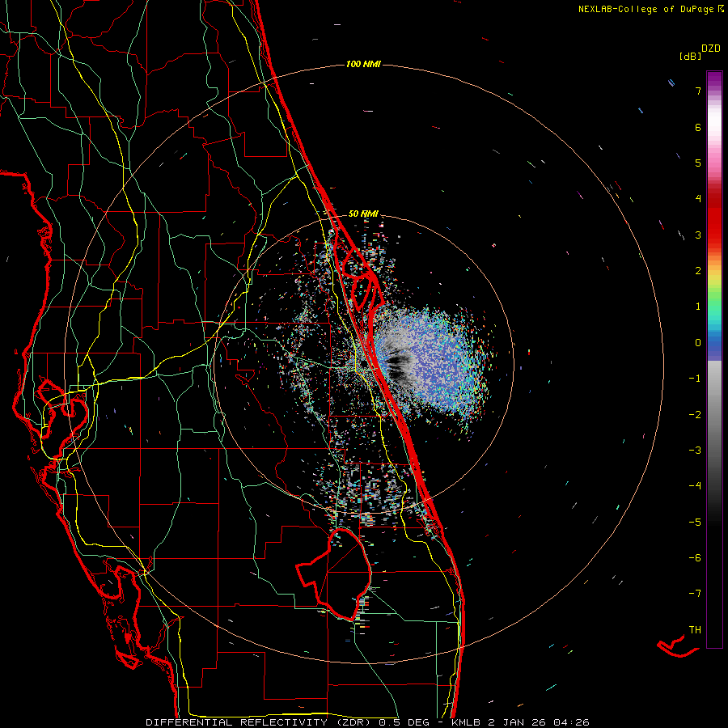The width and height of the screenshot is (728, 728).
Task: Click the "-4" scale value
Action: 695,486
